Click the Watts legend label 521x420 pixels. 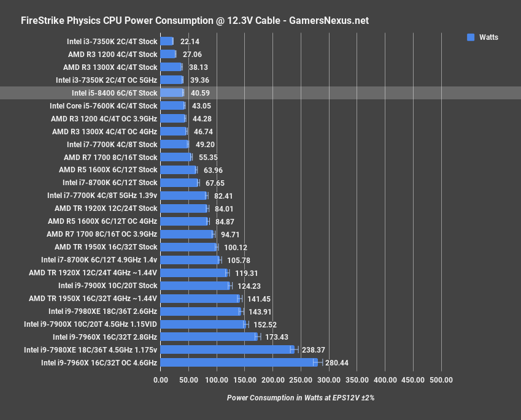tap(488, 37)
